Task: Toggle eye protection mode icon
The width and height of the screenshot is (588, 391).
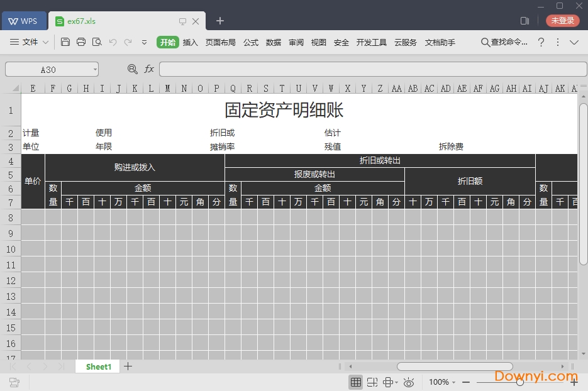Action: 409,382
